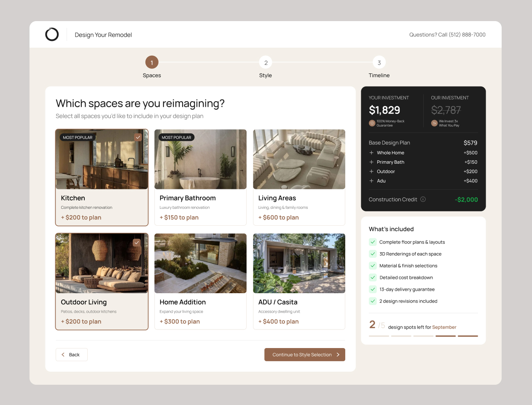Click the checkmark next to 13-day delivery guarantee

pos(373,289)
